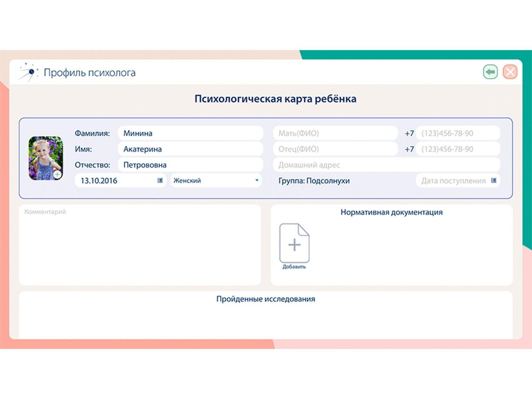Focus the Мать(ФИО) input field
This screenshot has width=532, height=399.
point(335,133)
